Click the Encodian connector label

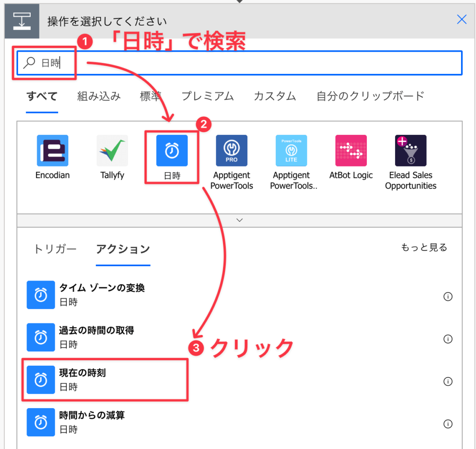pos(53,175)
